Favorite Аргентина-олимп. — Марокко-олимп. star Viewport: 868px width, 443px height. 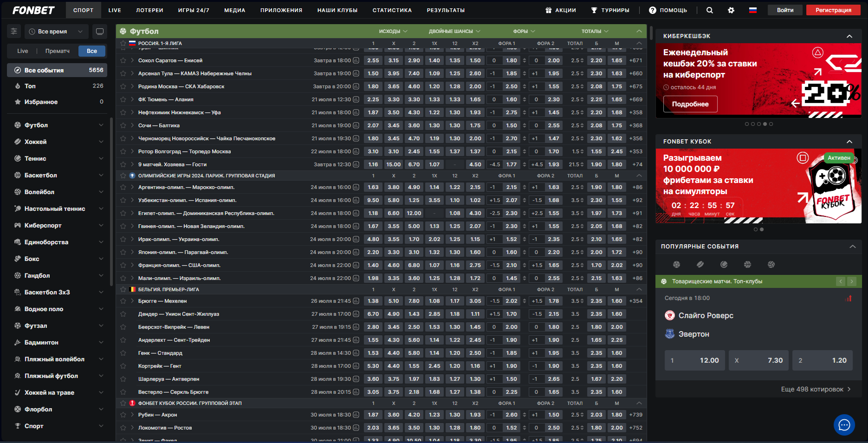coord(123,187)
